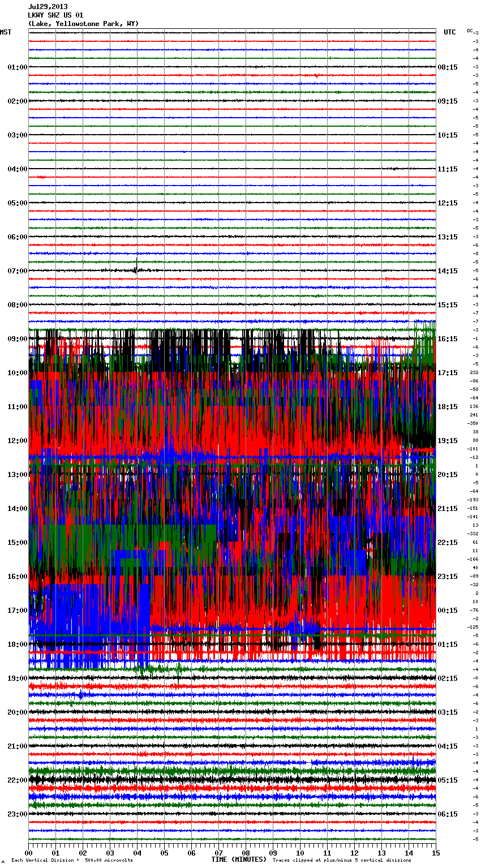Click the '13' minute tick label on x-axis
This screenshot has height=868, width=481.
point(381,853)
